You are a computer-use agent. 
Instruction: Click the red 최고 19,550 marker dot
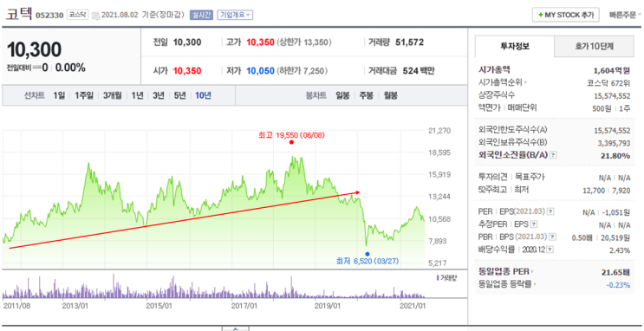click(291, 142)
